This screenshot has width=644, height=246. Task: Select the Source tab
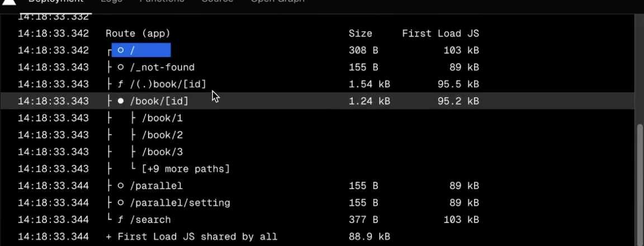tap(217, 1)
